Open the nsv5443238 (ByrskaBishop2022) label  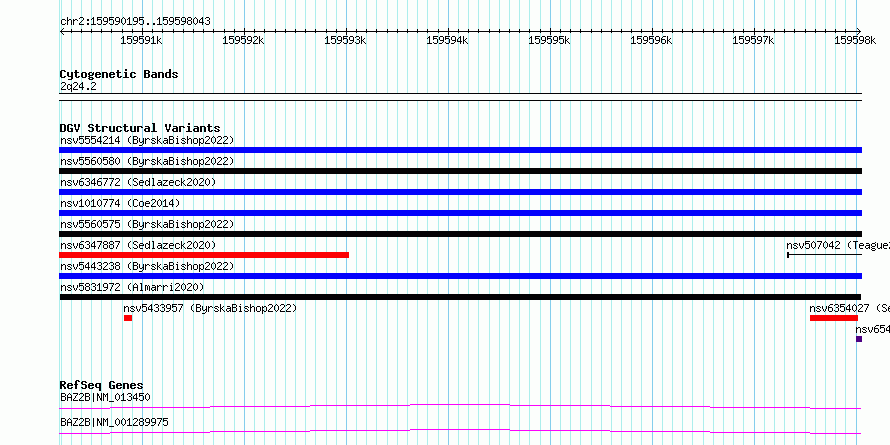tap(147, 266)
